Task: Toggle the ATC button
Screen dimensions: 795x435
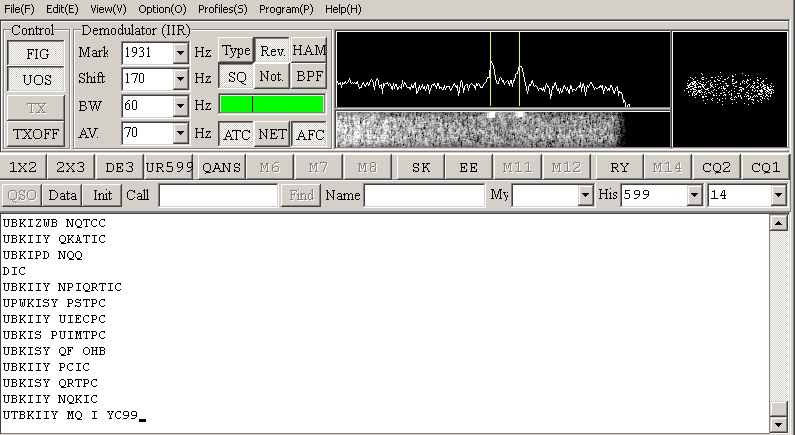Action: point(236,134)
